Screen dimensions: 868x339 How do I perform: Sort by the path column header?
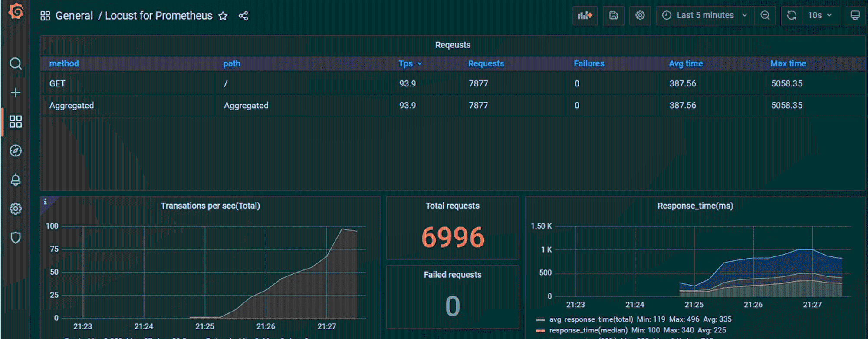(x=232, y=64)
